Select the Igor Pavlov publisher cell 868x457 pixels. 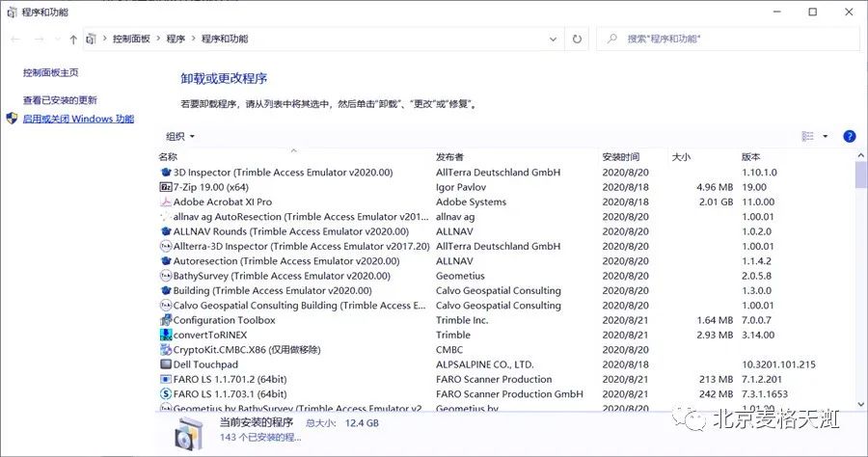pos(461,187)
